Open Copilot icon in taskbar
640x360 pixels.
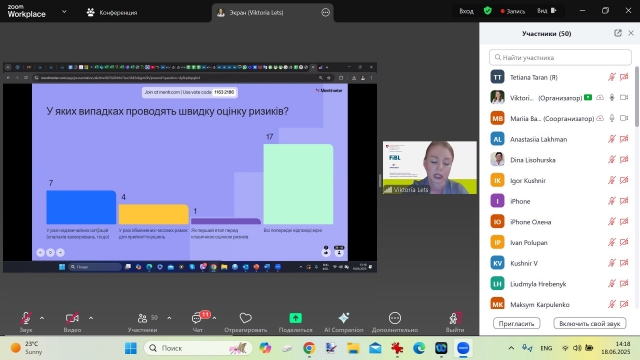[265, 348]
